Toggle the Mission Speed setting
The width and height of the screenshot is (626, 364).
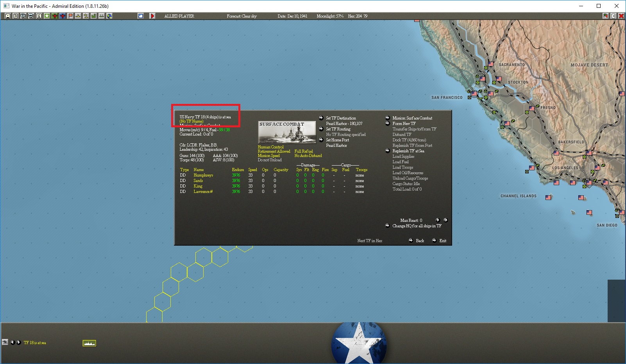[x=269, y=156]
